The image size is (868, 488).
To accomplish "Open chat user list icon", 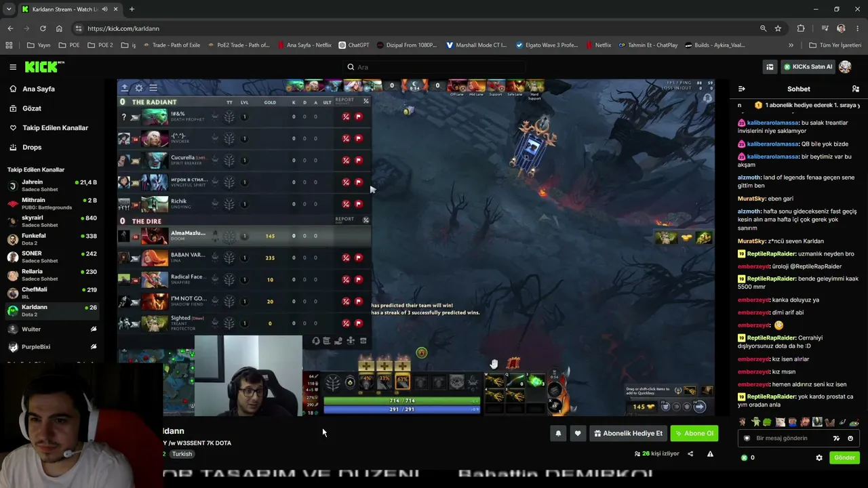I will (855, 89).
